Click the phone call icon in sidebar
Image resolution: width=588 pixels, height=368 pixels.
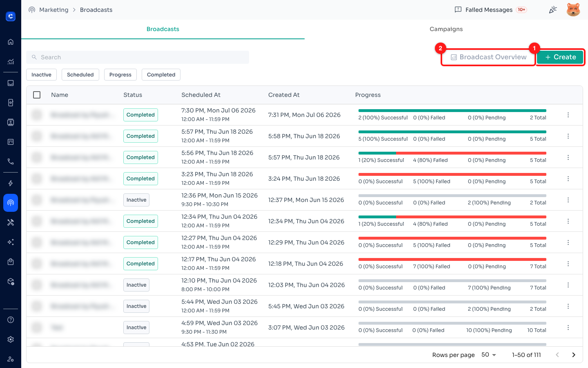pyautogui.click(x=11, y=162)
